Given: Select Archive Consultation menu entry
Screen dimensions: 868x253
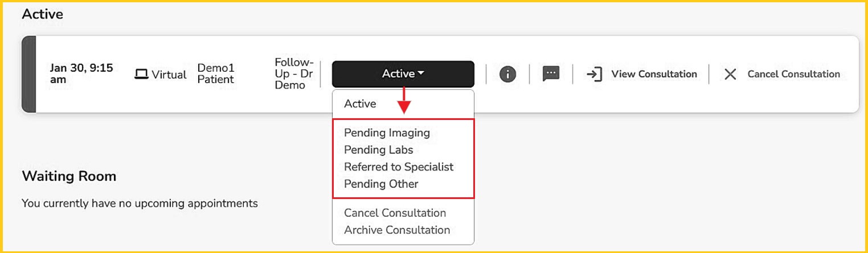Looking at the screenshot, I should pyautogui.click(x=397, y=230).
